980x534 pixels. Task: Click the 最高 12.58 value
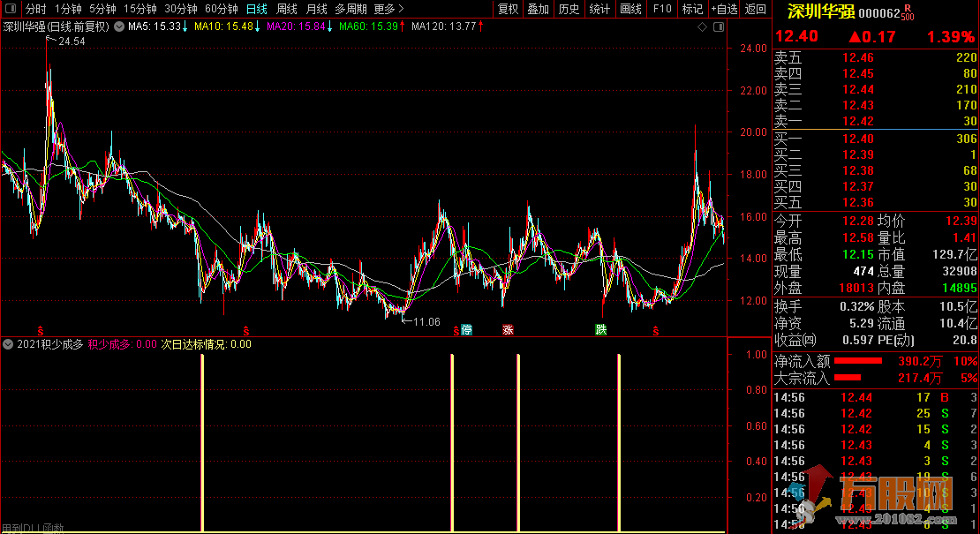(858, 238)
